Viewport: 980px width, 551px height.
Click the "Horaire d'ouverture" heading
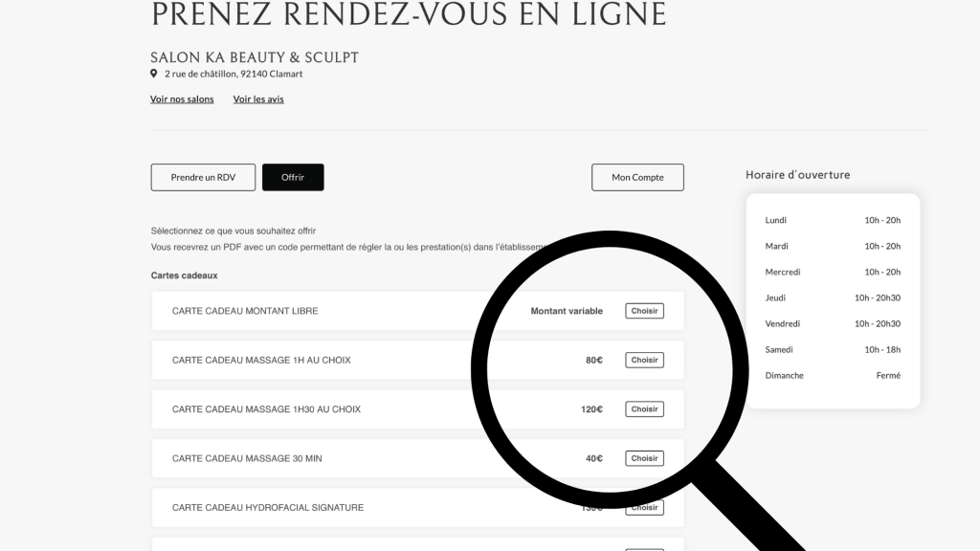pyautogui.click(x=797, y=175)
